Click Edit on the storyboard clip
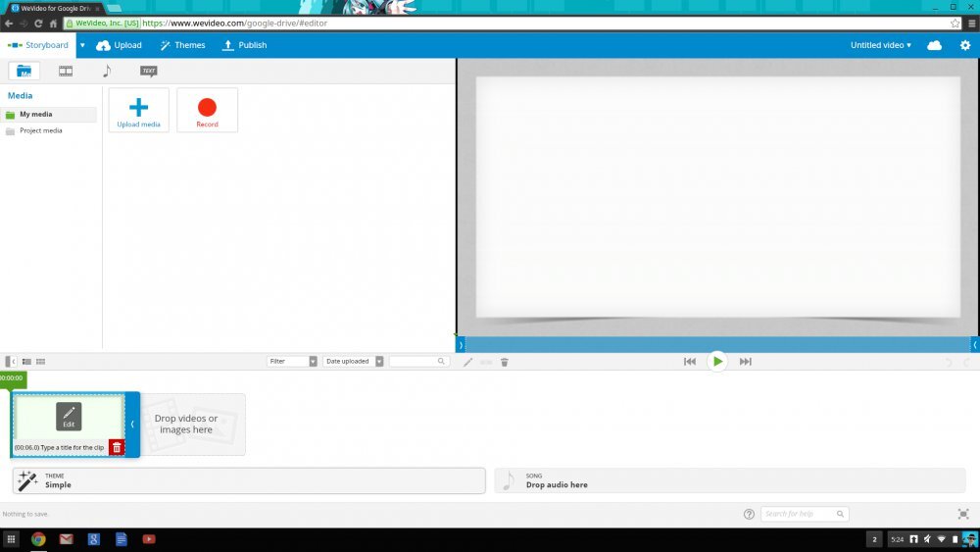The height and width of the screenshot is (552, 980). [x=69, y=417]
